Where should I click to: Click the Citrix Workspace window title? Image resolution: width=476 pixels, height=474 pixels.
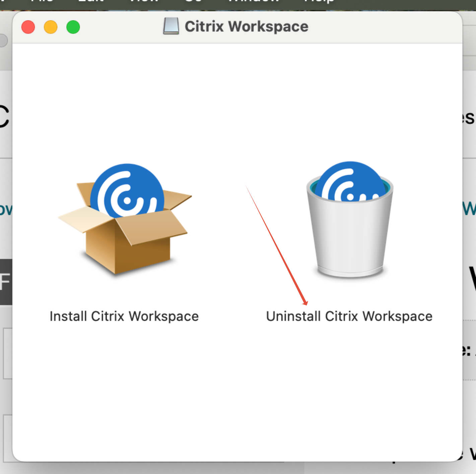(247, 26)
